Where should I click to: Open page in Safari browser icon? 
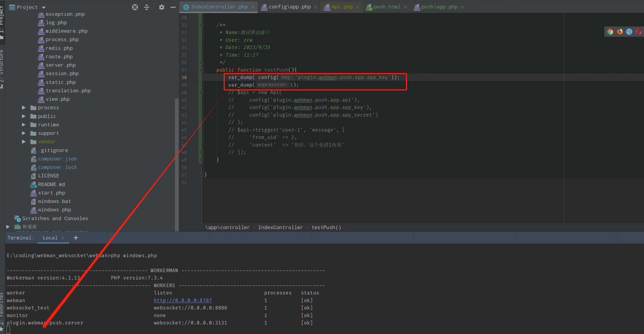pos(629,32)
